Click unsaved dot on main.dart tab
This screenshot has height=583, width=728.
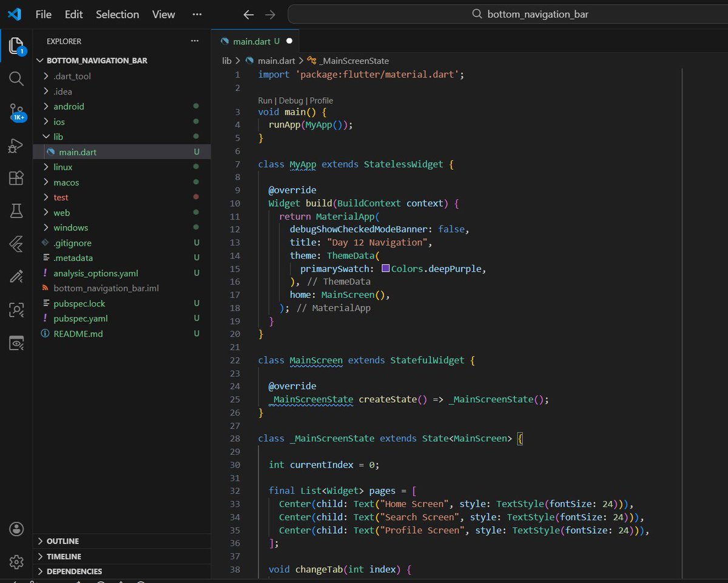coord(289,41)
